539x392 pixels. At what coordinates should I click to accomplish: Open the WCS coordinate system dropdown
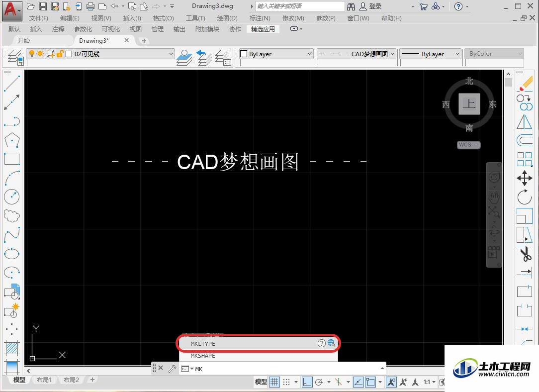(468, 145)
